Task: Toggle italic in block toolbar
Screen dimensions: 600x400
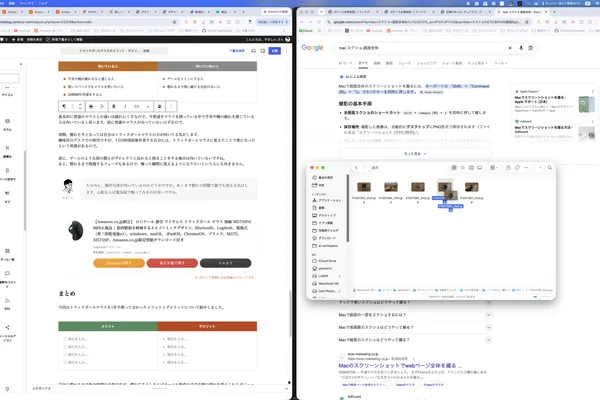Action: tap(125, 106)
